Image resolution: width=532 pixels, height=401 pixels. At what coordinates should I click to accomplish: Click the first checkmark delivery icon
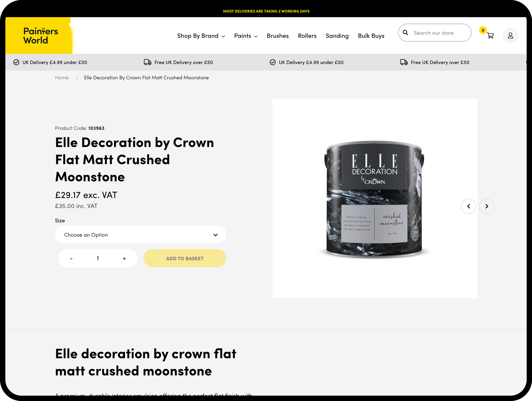[x=16, y=62]
